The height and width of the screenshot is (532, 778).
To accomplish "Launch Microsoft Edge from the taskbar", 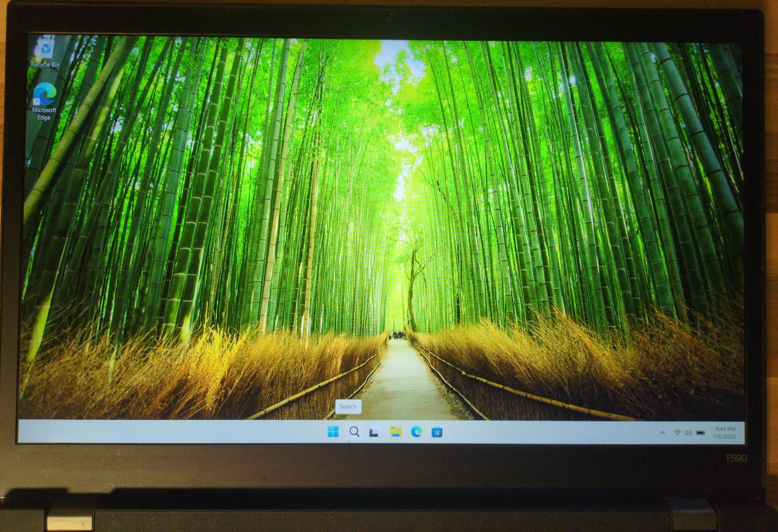I will [x=416, y=431].
